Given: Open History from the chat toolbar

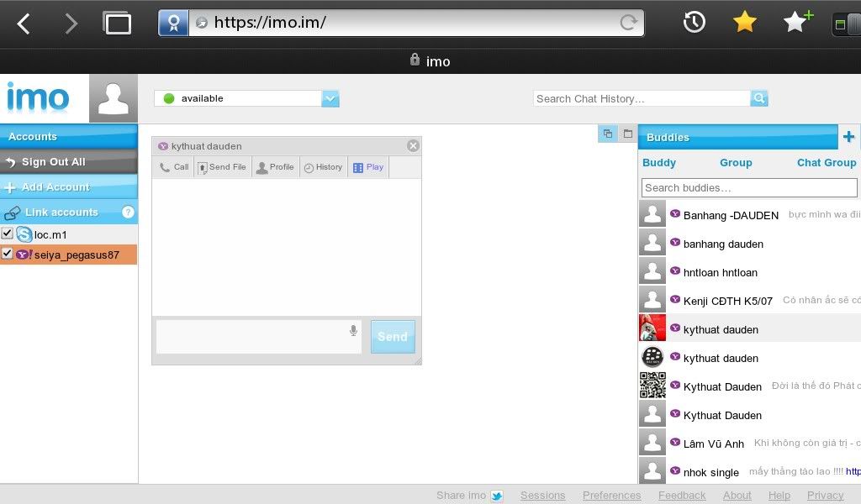Looking at the screenshot, I should pyautogui.click(x=324, y=167).
